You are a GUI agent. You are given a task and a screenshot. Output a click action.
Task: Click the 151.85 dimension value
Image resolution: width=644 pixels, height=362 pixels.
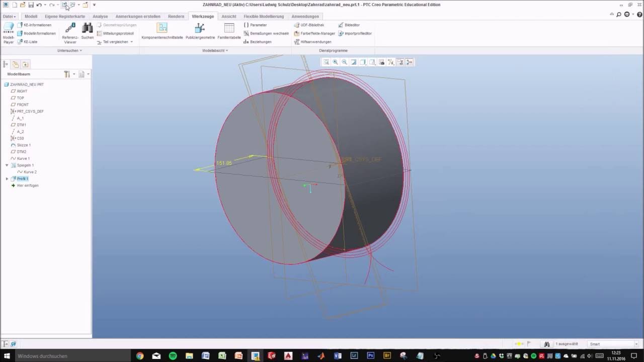(224, 163)
